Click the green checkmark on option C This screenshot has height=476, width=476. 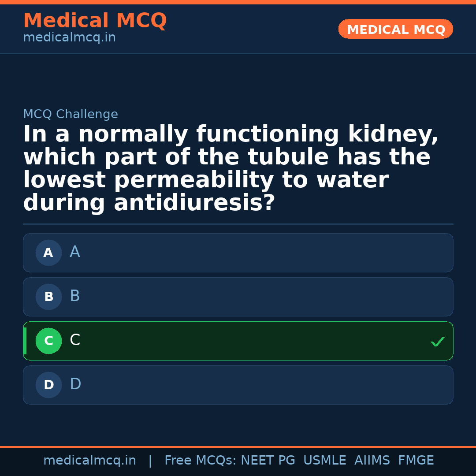pyautogui.click(x=437, y=342)
